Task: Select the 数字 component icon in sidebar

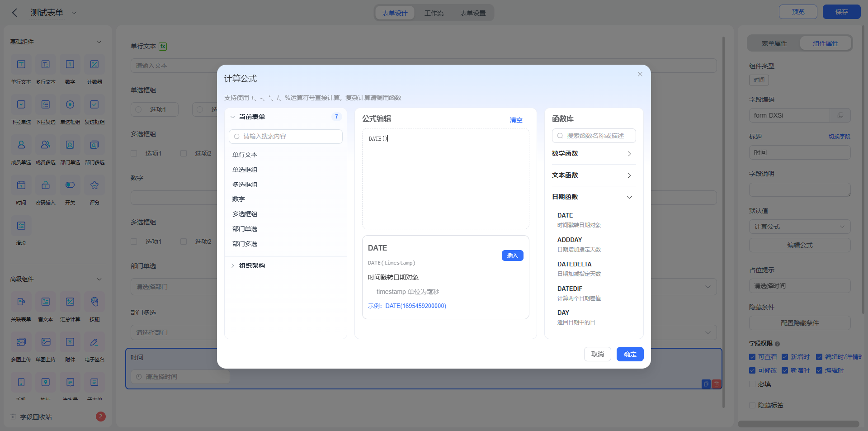Action: [x=70, y=64]
